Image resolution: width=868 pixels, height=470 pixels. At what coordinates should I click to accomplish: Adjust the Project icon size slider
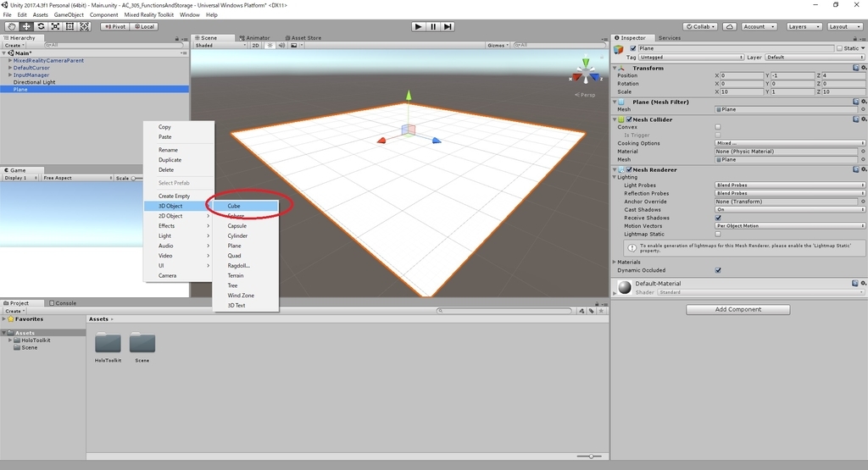pyautogui.click(x=590, y=456)
